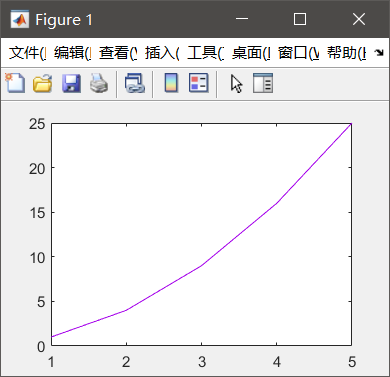Open the 编辑 (Edit) menu
Image resolution: width=390 pixels, height=377 pixels.
[72, 53]
